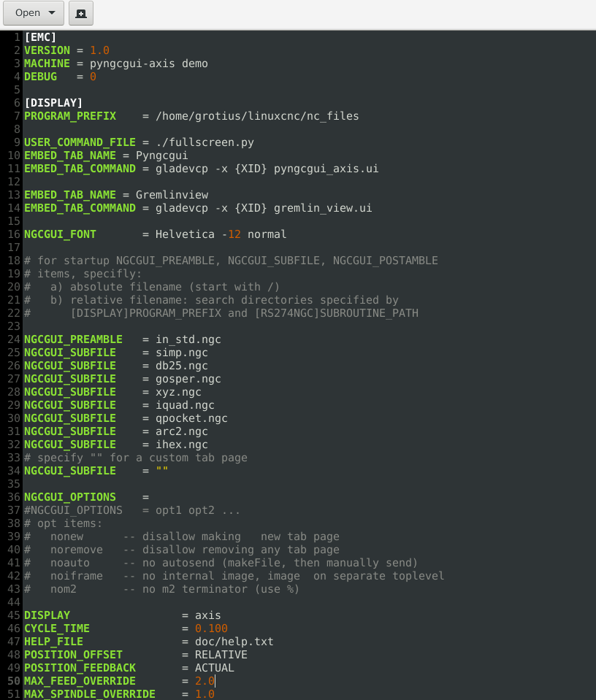Screen dimensions: 596x700
Task: Place cursor on the [EMC] section header
Action: [40, 37]
